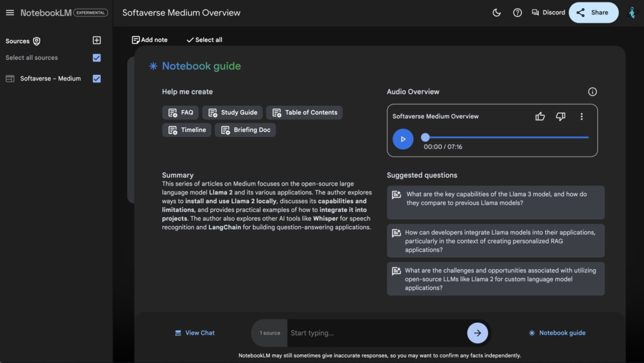
Task: Click Select all notes
Action: tap(204, 40)
